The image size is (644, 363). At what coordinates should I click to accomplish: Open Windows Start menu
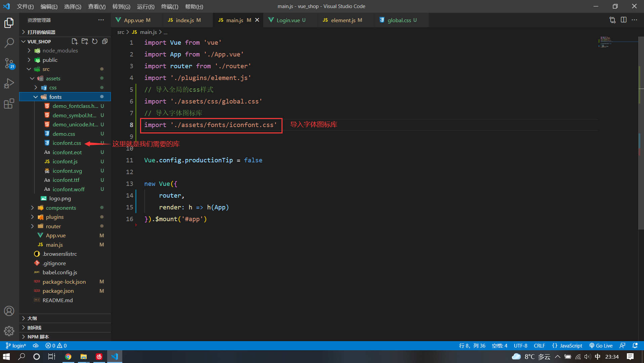pyautogui.click(x=6, y=357)
